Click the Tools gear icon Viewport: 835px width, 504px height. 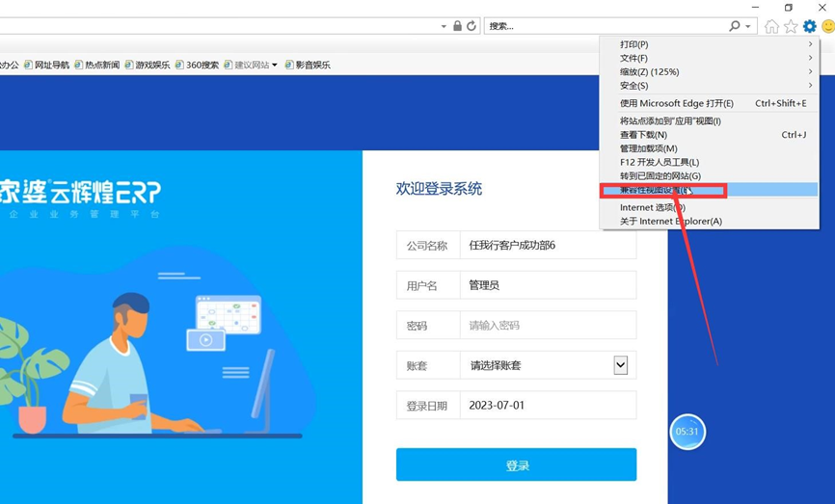tap(810, 26)
